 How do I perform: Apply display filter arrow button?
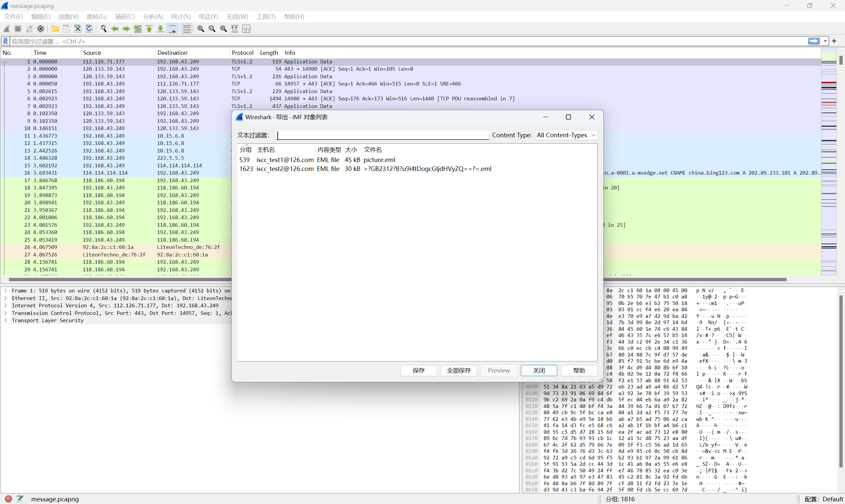pyautogui.click(x=814, y=41)
